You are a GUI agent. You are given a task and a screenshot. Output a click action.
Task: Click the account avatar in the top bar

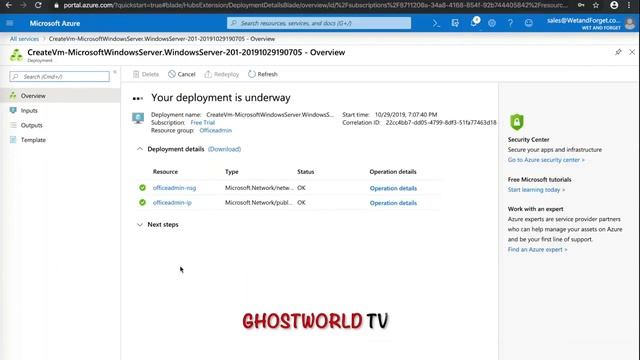[x=630, y=24]
